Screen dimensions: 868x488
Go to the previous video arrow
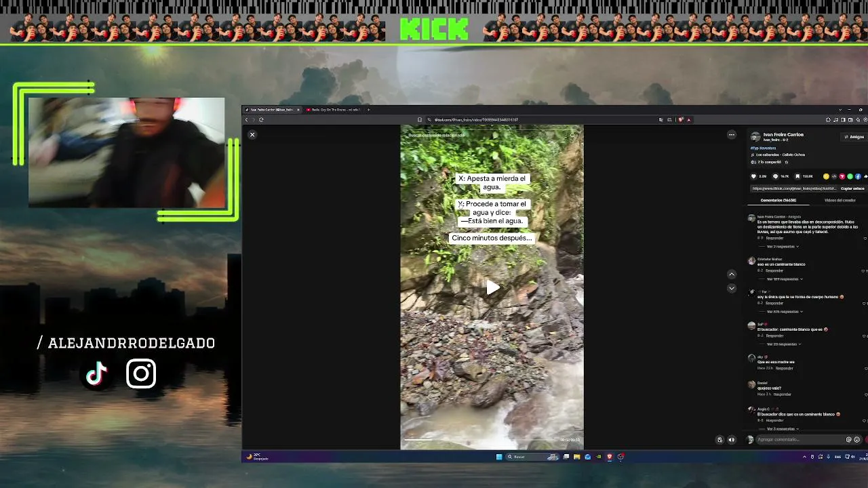731,274
